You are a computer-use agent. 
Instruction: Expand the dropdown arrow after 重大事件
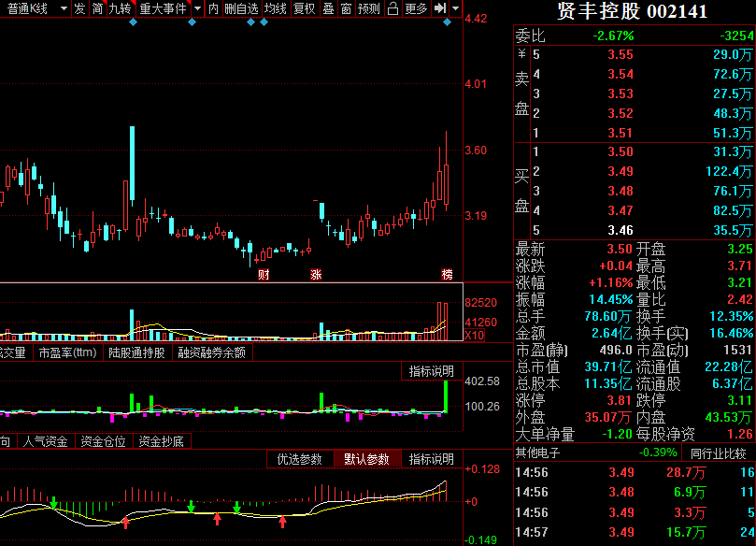tap(196, 8)
